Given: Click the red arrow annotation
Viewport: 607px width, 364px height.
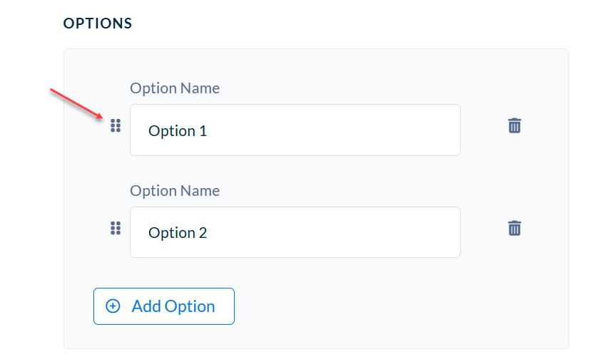Looking at the screenshot, I should pyautogui.click(x=76, y=103).
